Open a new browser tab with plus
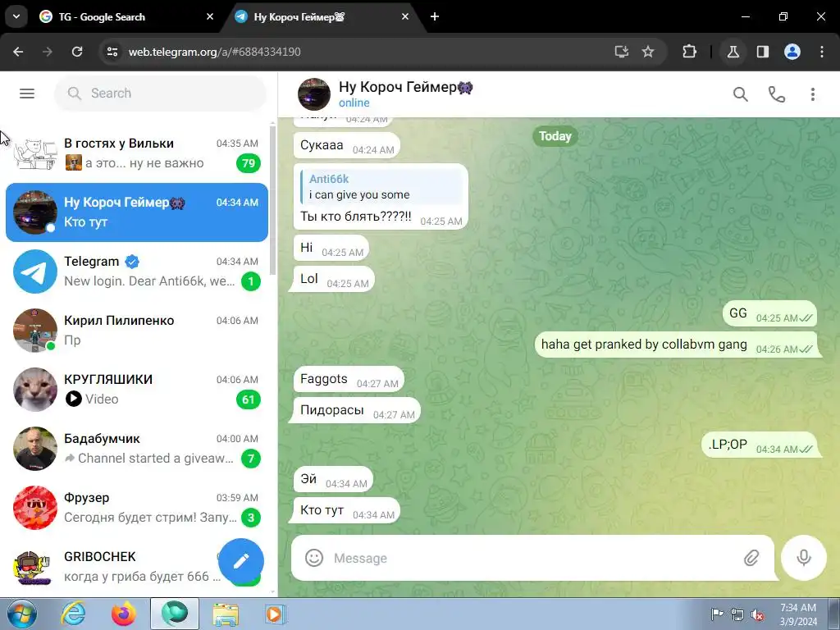 pyautogui.click(x=435, y=16)
